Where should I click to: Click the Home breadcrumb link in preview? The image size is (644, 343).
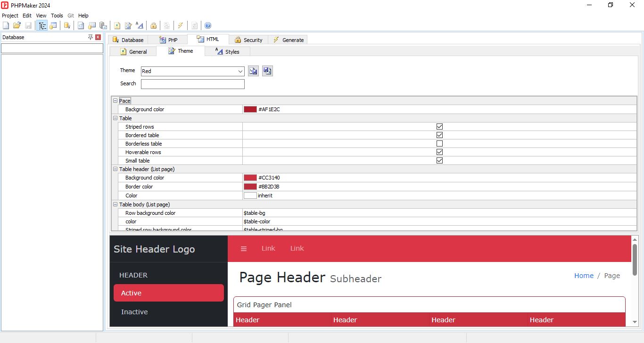pos(584,276)
